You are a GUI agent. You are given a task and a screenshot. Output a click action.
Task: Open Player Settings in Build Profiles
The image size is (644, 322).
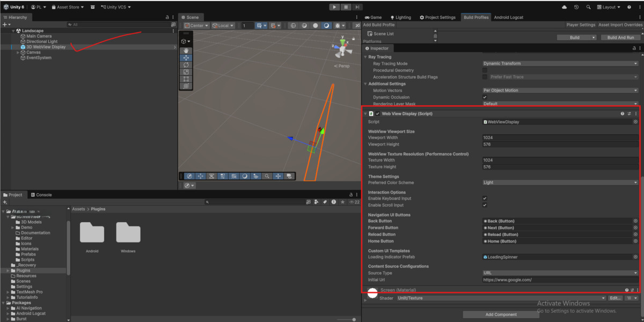pyautogui.click(x=581, y=25)
